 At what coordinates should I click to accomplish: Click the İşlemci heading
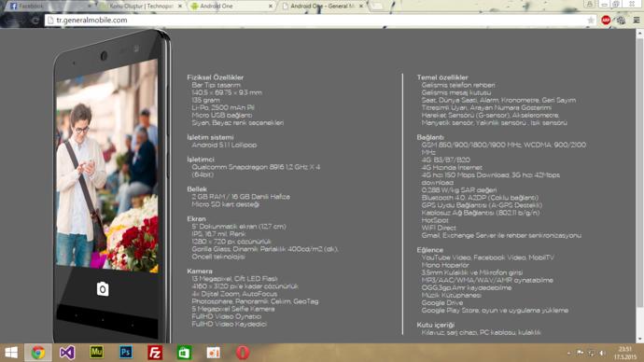201,160
